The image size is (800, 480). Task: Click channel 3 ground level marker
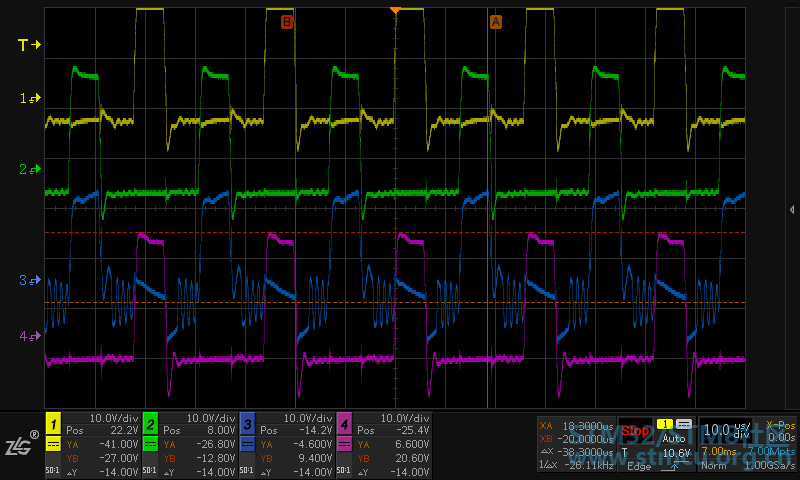click(x=30, y=280)
